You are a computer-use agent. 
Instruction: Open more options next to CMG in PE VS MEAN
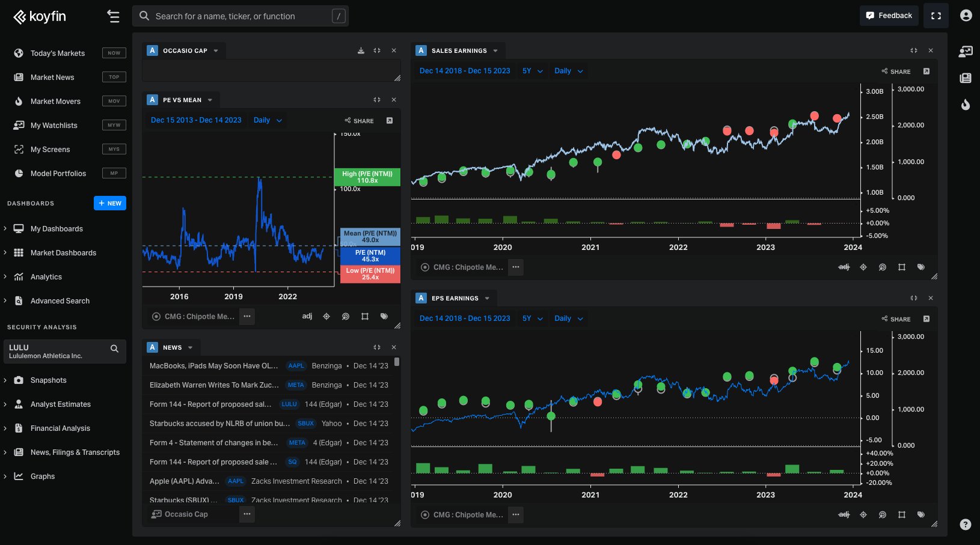247,316
